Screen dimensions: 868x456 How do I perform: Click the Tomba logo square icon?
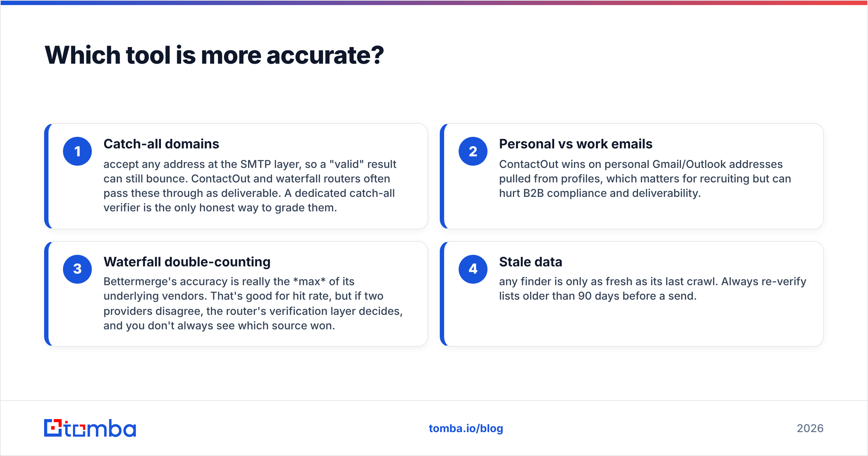[53, 428]
